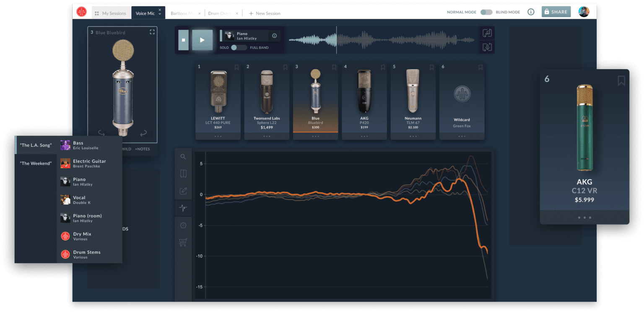Switch to the Baritone session tab
The width and height of the screenshot is (644, 312).
pyautogui.click(x=182, y=13)
